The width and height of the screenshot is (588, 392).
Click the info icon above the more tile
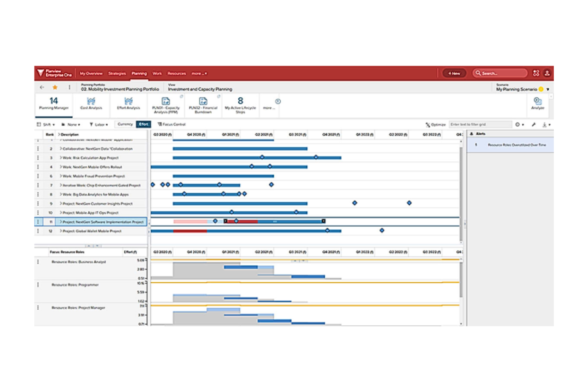[278, 101]
